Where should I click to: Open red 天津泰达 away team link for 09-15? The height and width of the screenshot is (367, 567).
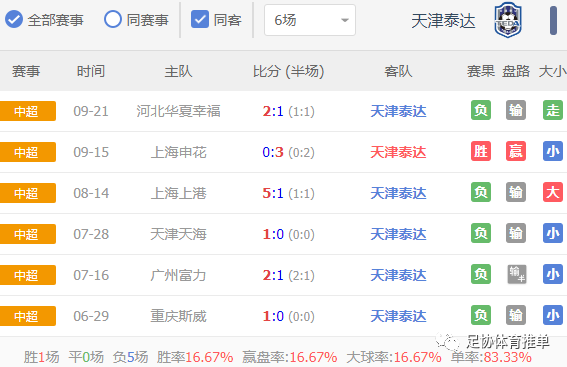pyautogui.click(x=398, y=152)
